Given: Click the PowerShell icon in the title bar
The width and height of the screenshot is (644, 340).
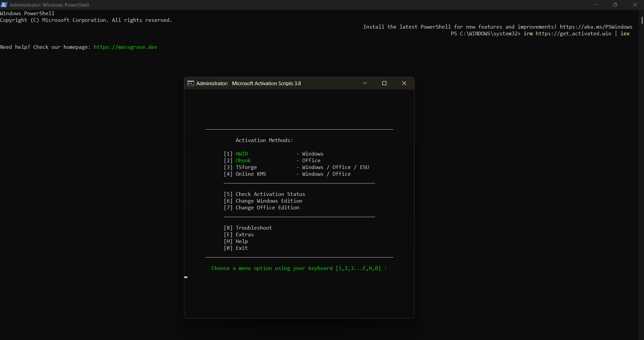Looking at the screenshot, I should tap(4, 5).
